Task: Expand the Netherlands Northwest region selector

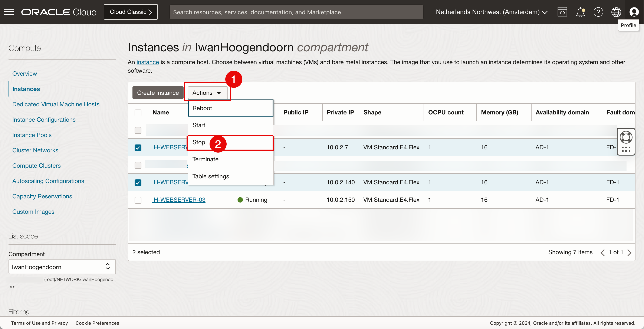Action: 492,12
